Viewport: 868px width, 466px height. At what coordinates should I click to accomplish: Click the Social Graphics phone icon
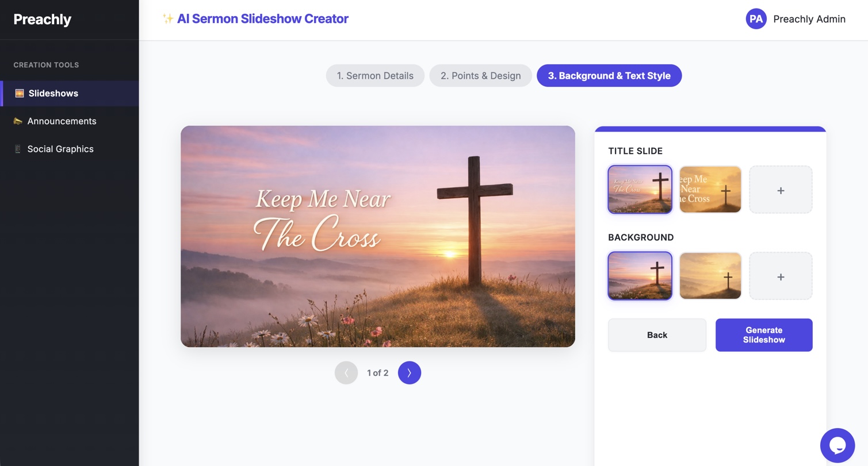[18, 149]
